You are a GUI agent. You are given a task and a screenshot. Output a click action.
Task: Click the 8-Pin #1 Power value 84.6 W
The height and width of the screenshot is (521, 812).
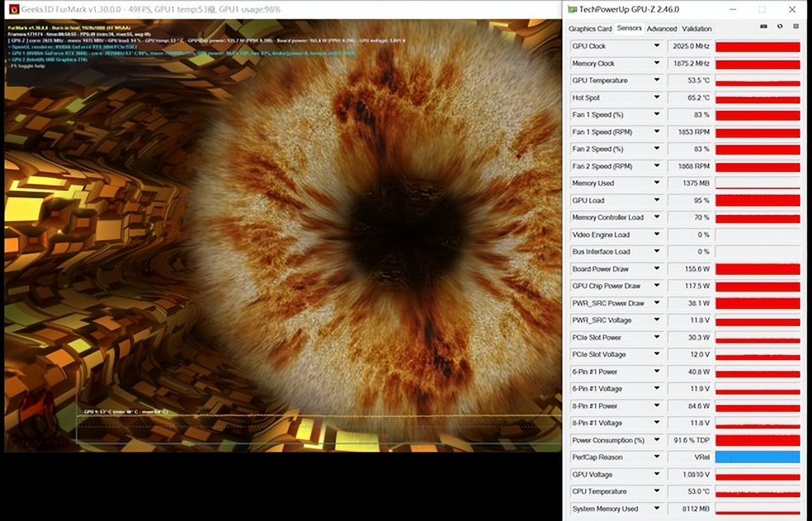point(690,406)
